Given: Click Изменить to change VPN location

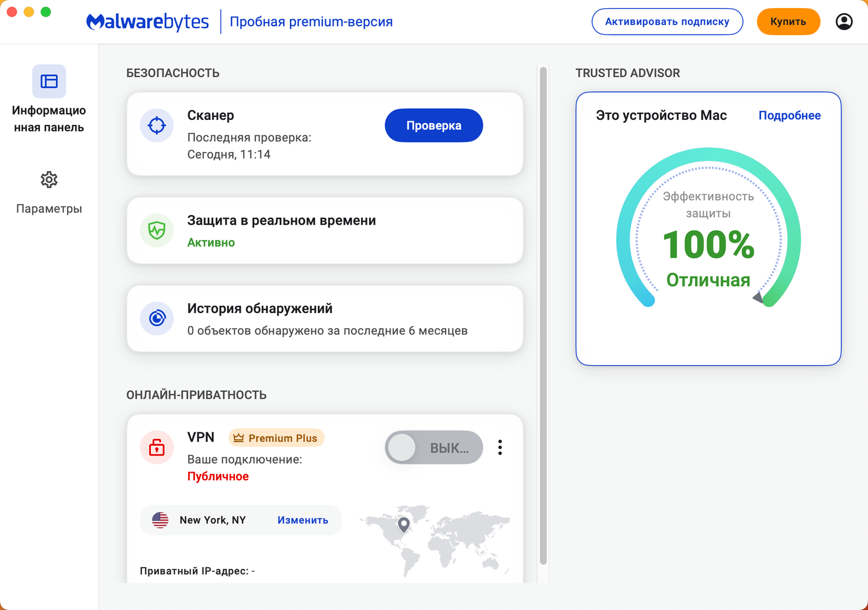Looking at the screenshot, I should tap(303, 520).
